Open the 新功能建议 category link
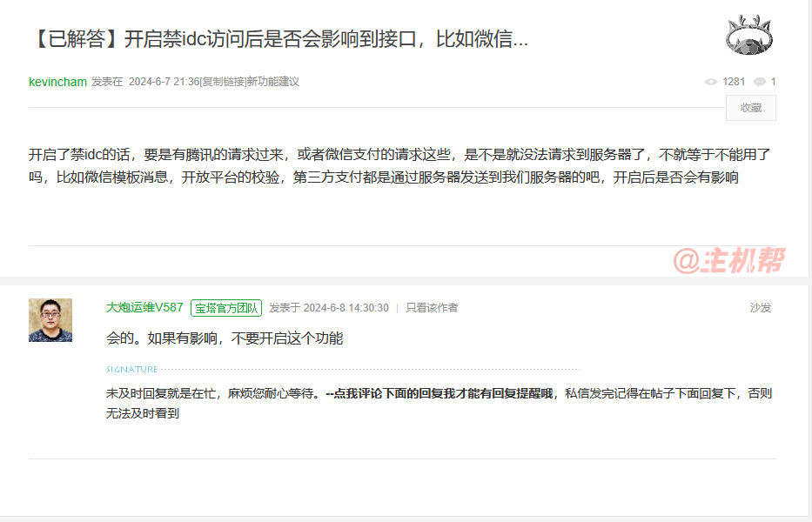812x522 pixels. [273, 82]
